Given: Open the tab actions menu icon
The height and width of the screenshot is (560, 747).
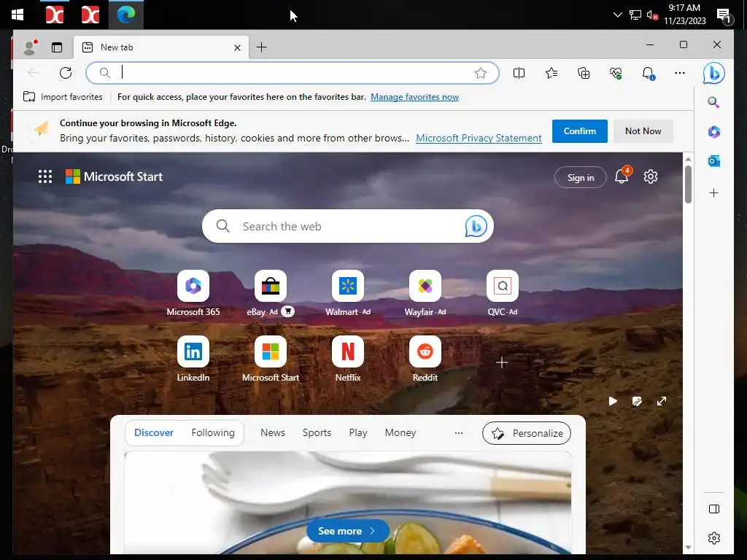Looking at the screenshot, I should 57,47.
